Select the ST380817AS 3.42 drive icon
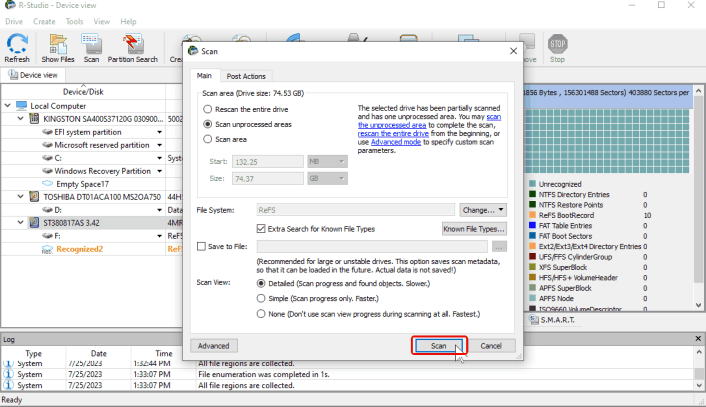The width and height of the screenshot is (706, 407). click(34, 223)
